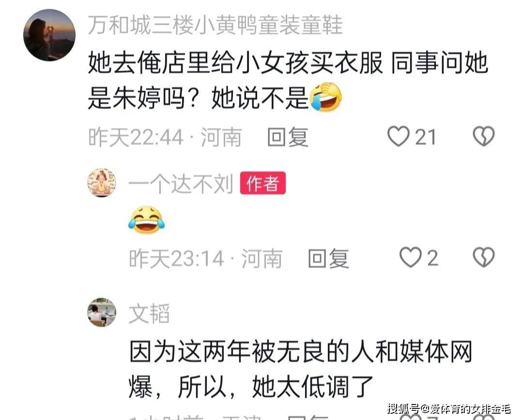
Task: Open 万和城三楼小黄鸭童装童鞋 profile avatar
Action: (49, 35)
